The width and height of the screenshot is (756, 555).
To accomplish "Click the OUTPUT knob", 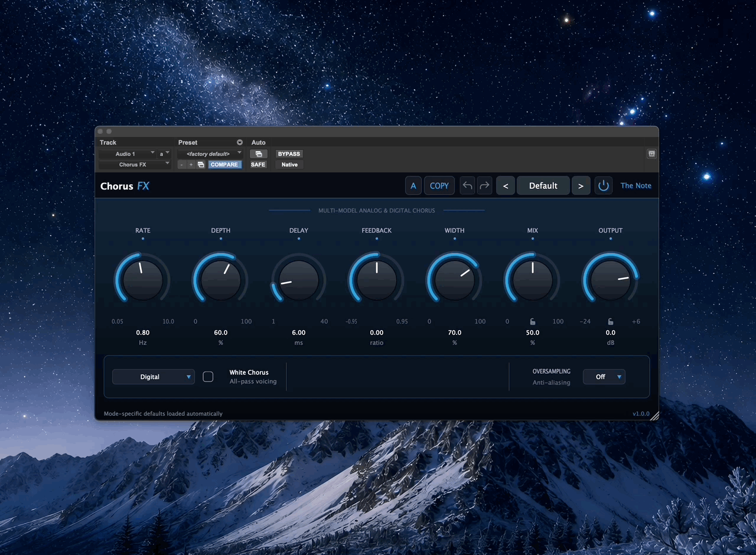I will 611,280.
